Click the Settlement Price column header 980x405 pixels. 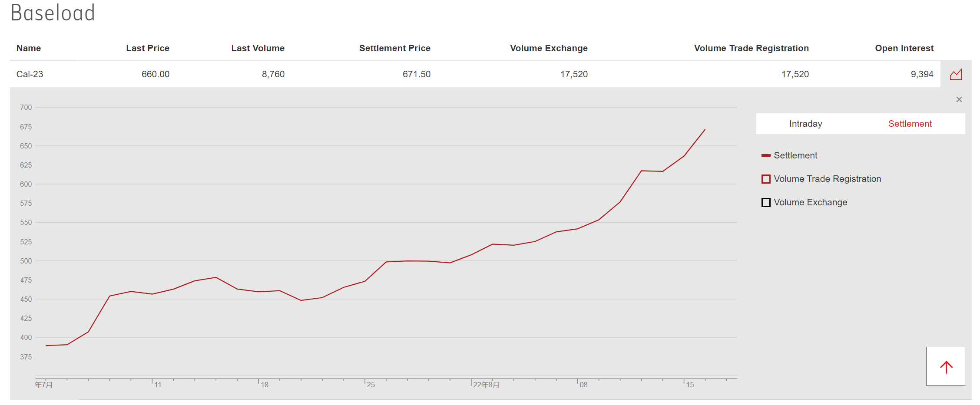click(394, 48)
